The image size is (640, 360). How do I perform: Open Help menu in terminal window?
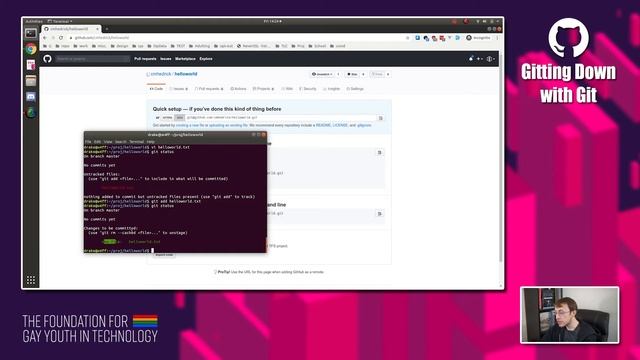(151, 142)
